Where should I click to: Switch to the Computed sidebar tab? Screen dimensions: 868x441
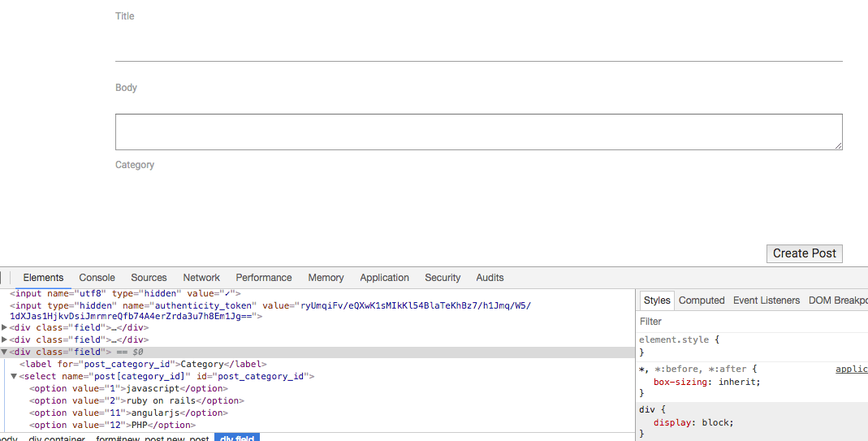click(x=702, y=300)
